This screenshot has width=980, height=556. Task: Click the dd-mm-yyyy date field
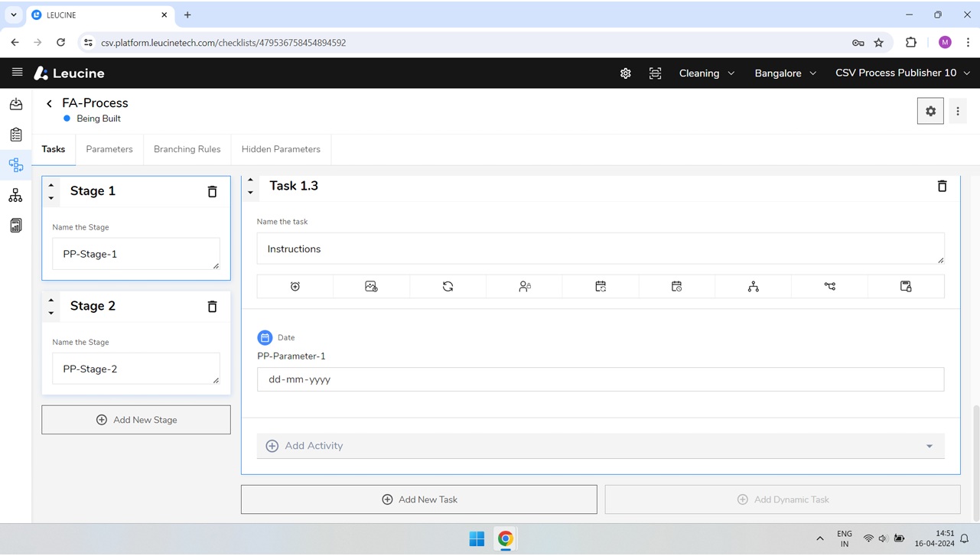pos(601,379)
